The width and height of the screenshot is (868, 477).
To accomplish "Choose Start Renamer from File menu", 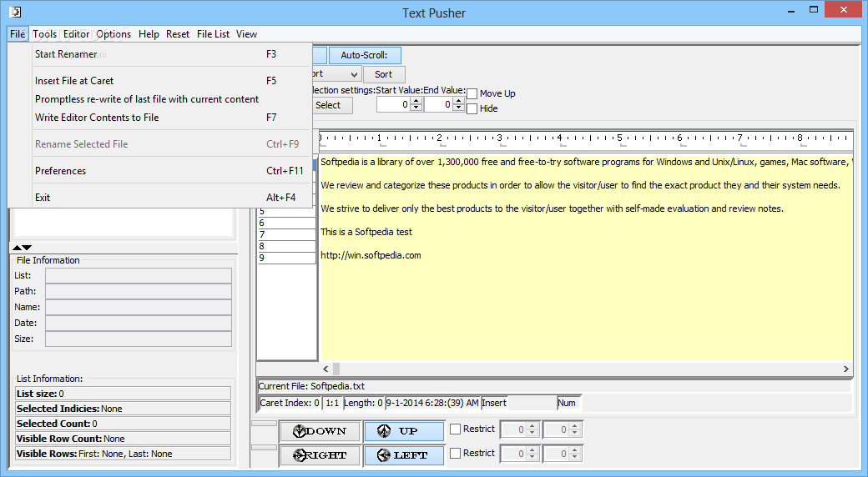I will [x=159, y=53].
